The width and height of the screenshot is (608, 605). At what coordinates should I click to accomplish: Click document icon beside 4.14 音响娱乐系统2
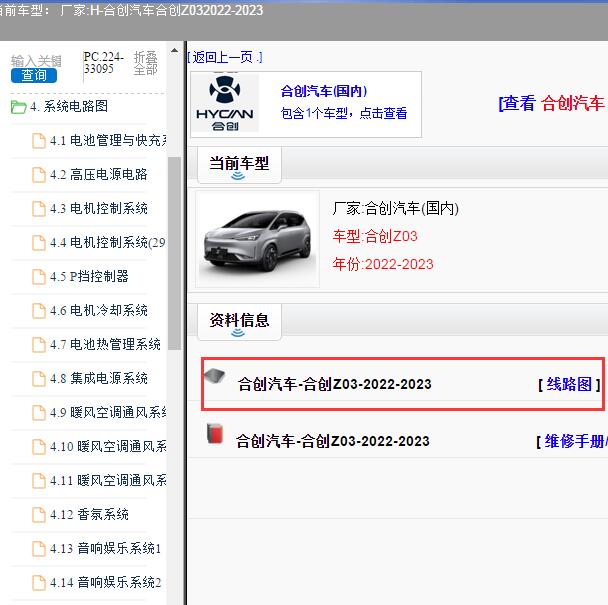(38, 583)
